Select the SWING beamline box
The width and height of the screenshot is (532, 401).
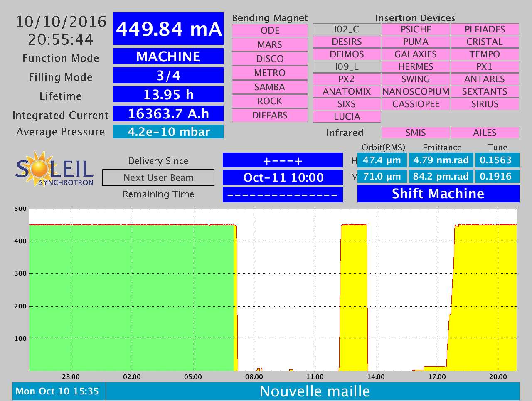point(416,79)
